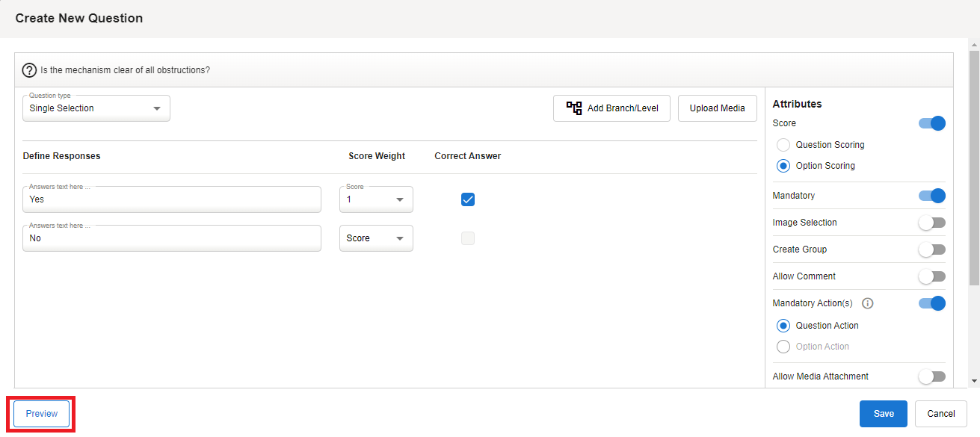Uncheck Correct Answer for Yes response
980x437 pixels.
[468, 199]
